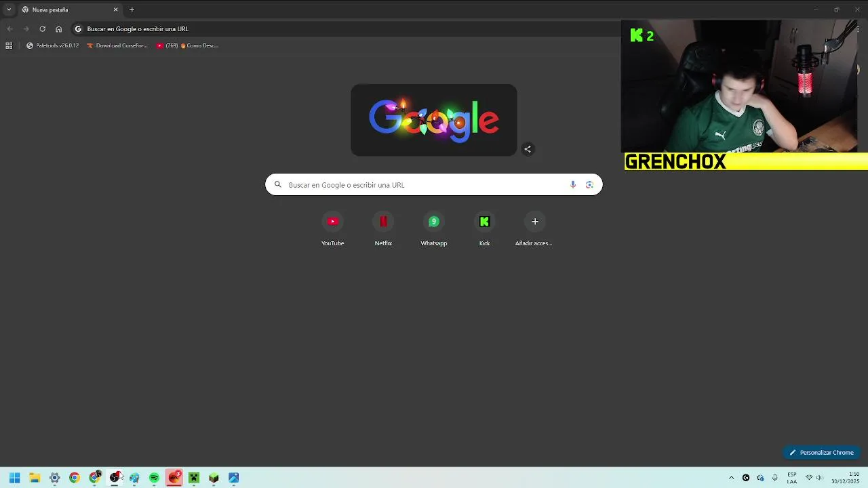Open the Photos app from taskbar
868x488 pixels.
point(234,478)
